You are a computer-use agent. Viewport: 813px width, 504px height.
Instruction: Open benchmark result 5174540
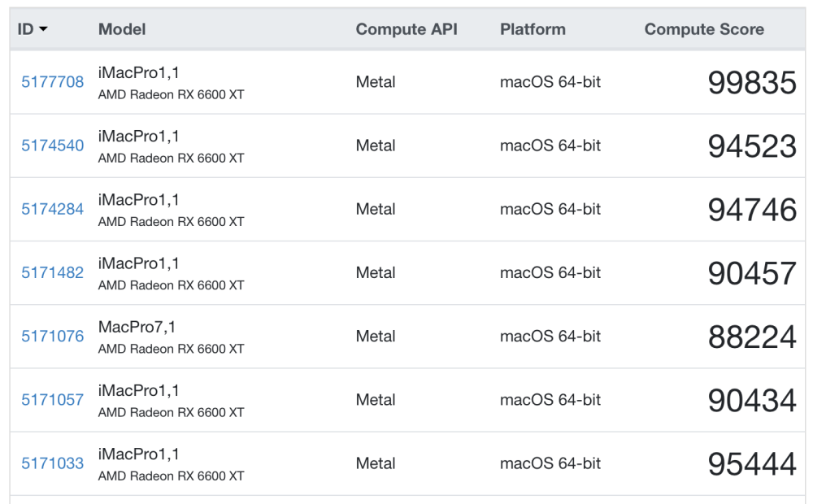tap(52, 146)
